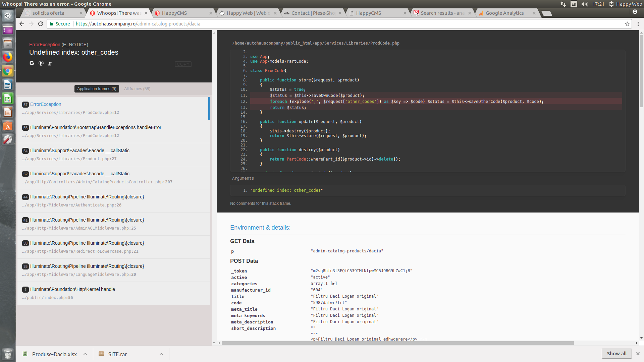The width and height of the screenshot is (644, 362).
Task: Click the Secure padlock site info
Action: tap(60, 24)
